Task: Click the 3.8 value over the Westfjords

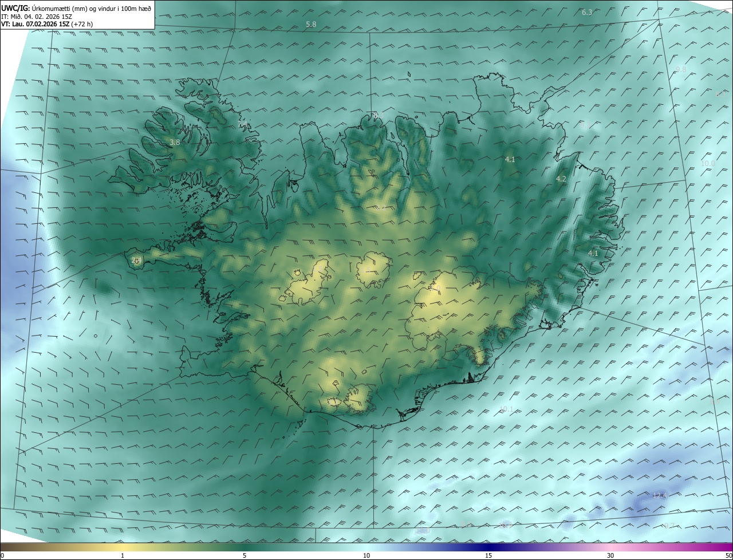Action: tap(175, 142)
